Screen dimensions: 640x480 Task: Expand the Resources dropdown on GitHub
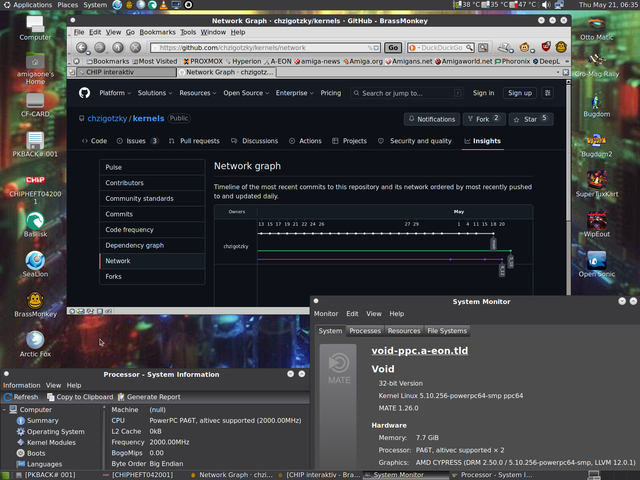coord(198,93)
